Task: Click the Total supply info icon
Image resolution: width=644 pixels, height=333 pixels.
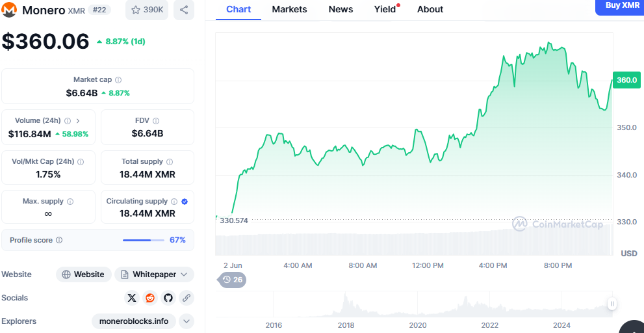Action: [170, 161]
